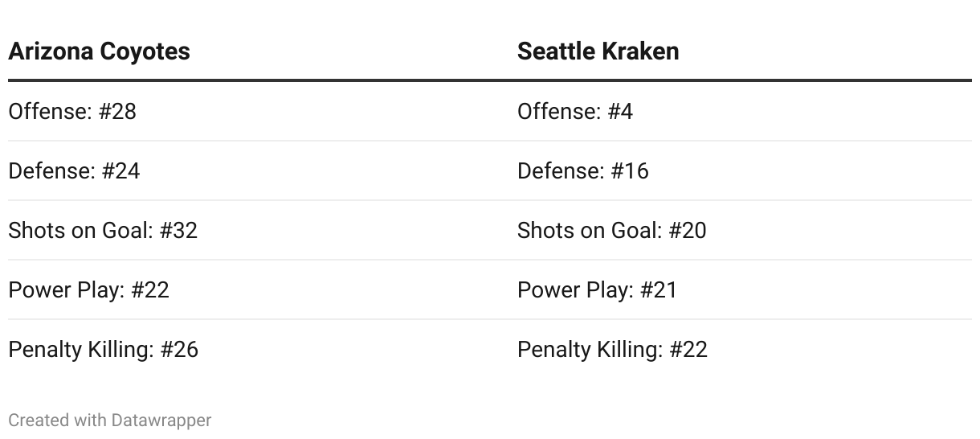Click the #26 Arizona penalty killing number
The image size is (980, 439).
(x=179, y=349)
